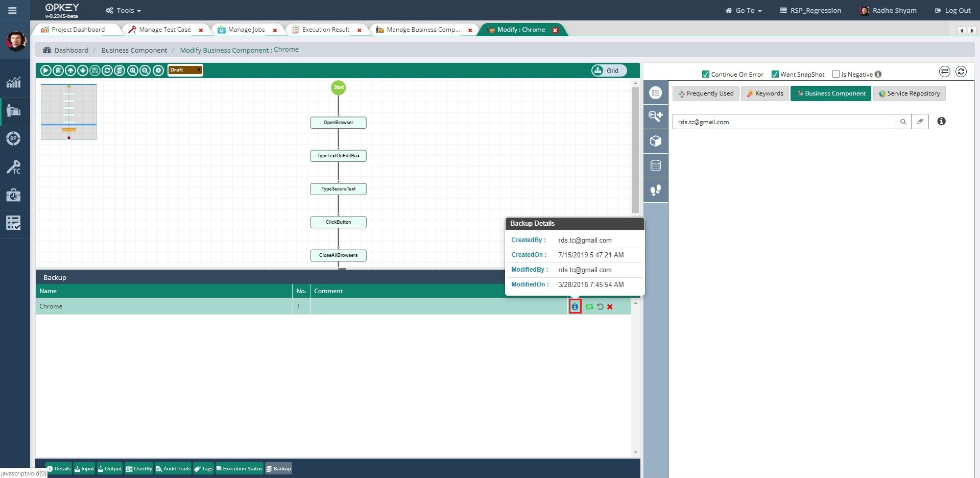Zoom in on the flow diagram
The image size is (980, 478).
coord(133,70)
